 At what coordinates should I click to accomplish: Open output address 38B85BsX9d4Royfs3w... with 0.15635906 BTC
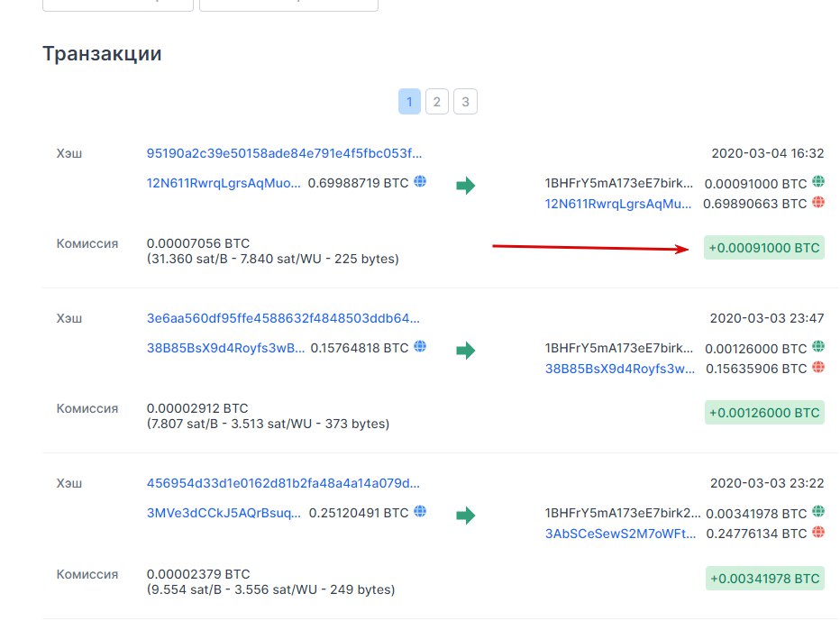pos(620,370)
